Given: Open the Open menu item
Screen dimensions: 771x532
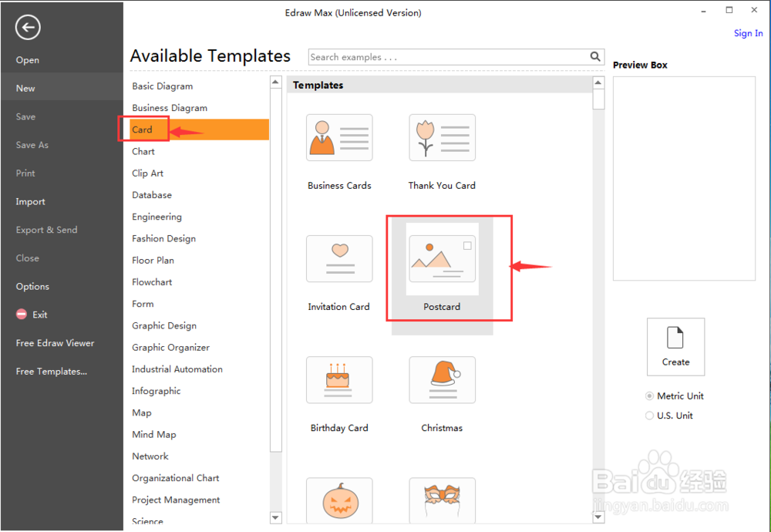Looking at the screenshot, I should pos(28,60).
